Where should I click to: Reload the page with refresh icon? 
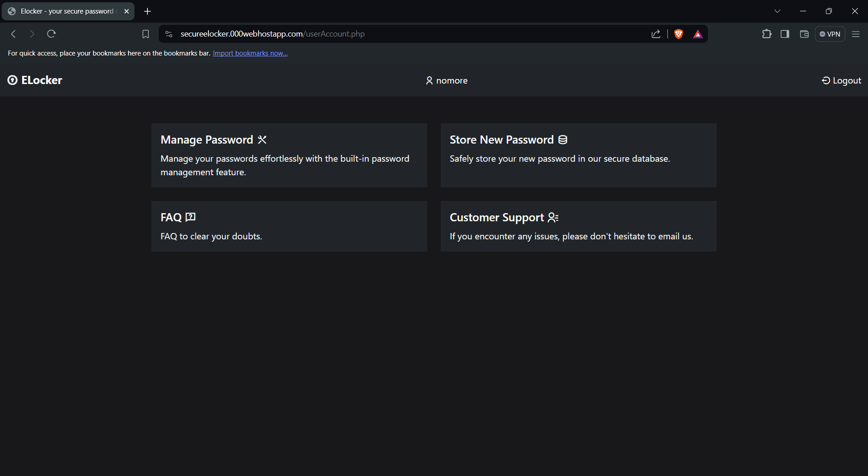pyautogui.click(x=52, y=34)
